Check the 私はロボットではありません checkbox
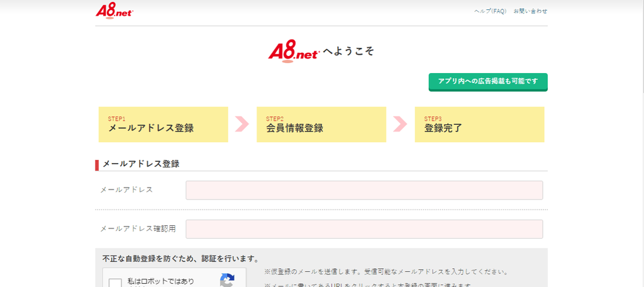 (116, 283)
